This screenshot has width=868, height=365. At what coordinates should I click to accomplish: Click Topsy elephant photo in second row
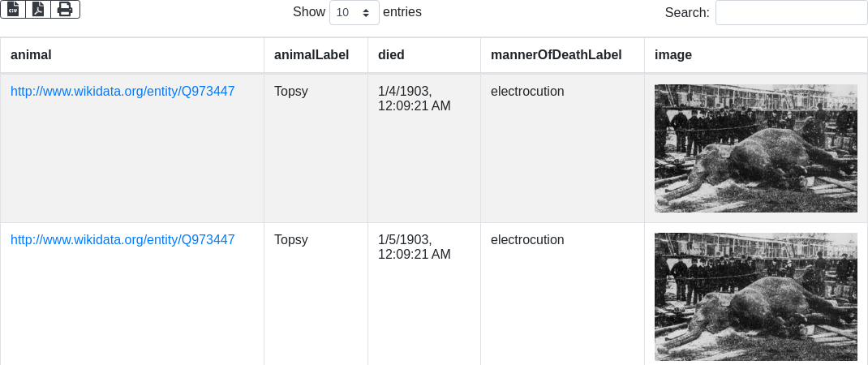click(755, 297)
